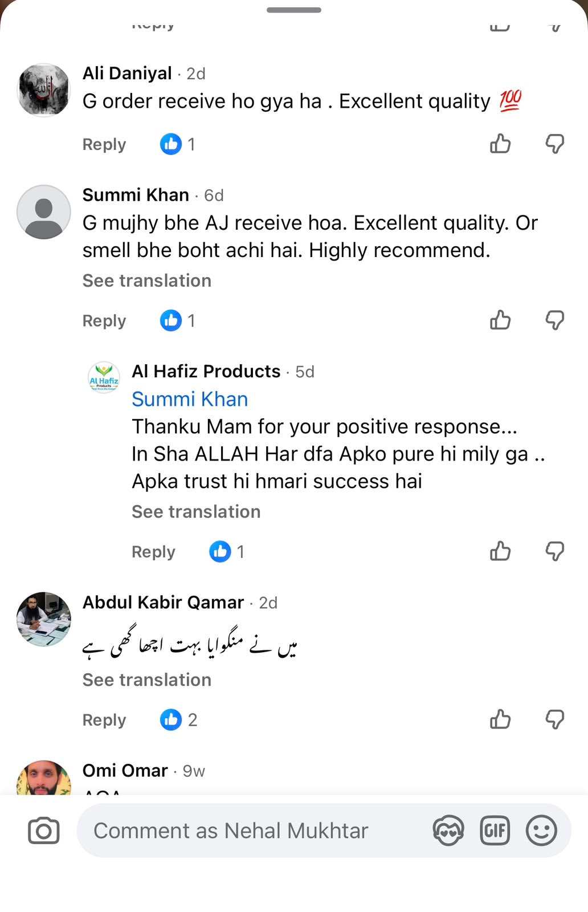Thumbs down Summi Khan's comment
588x912 pixels.
555,320
